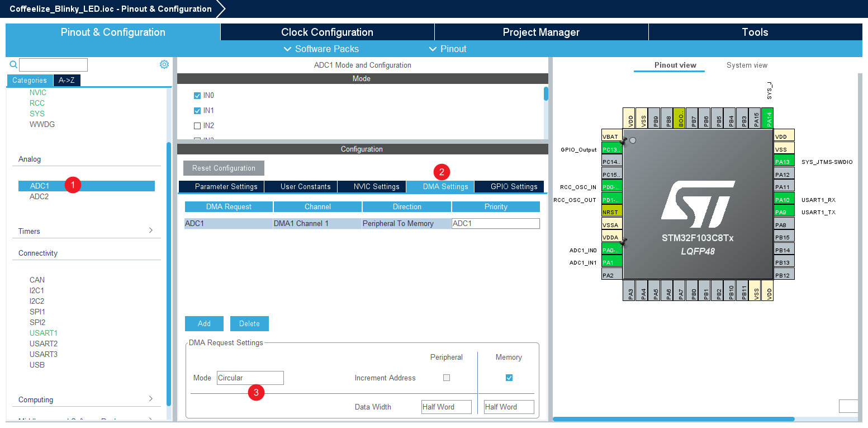Click the settings gear icon in categories panel
The image size is (868, 428).
pos(164,64)
